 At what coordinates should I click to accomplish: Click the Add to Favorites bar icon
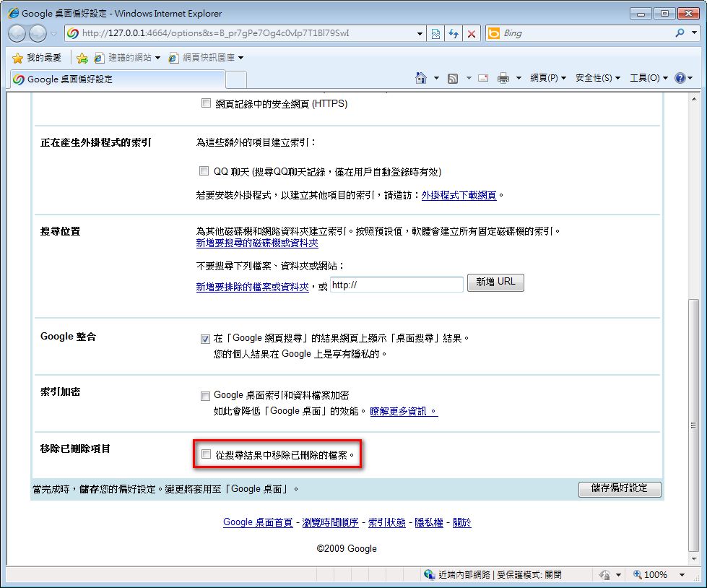tap(82, 58)
